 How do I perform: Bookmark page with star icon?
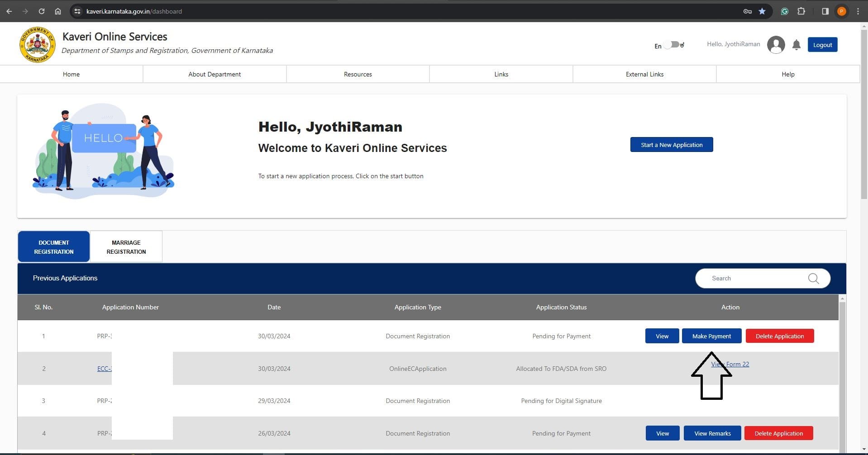762,11
